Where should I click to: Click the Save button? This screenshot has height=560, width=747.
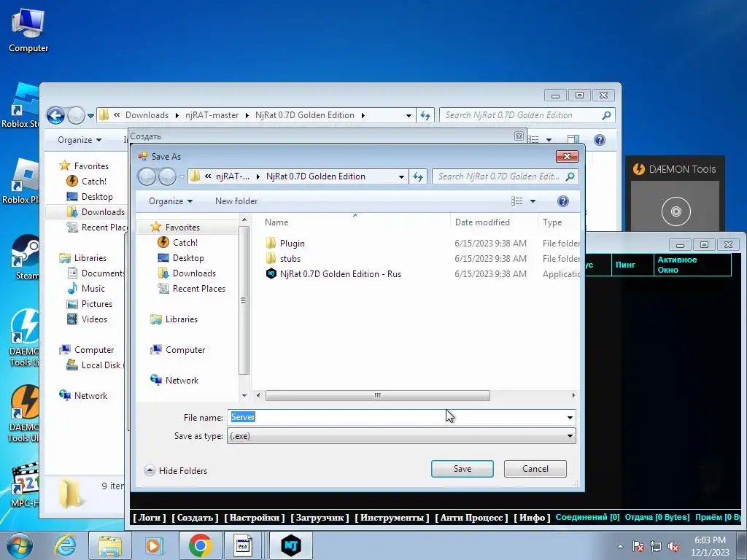click(462, 469)
